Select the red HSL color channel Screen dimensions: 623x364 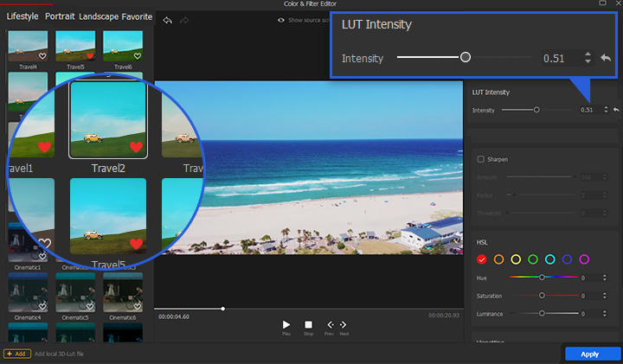pyautogui.click(x=482, y=259)
